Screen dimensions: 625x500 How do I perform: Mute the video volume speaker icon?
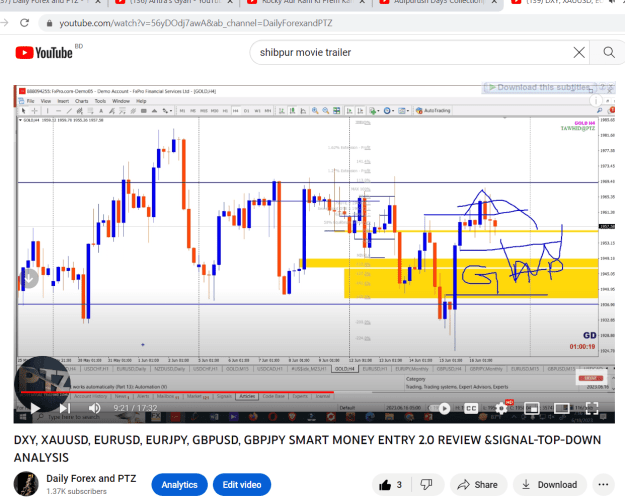click(94, 408)
